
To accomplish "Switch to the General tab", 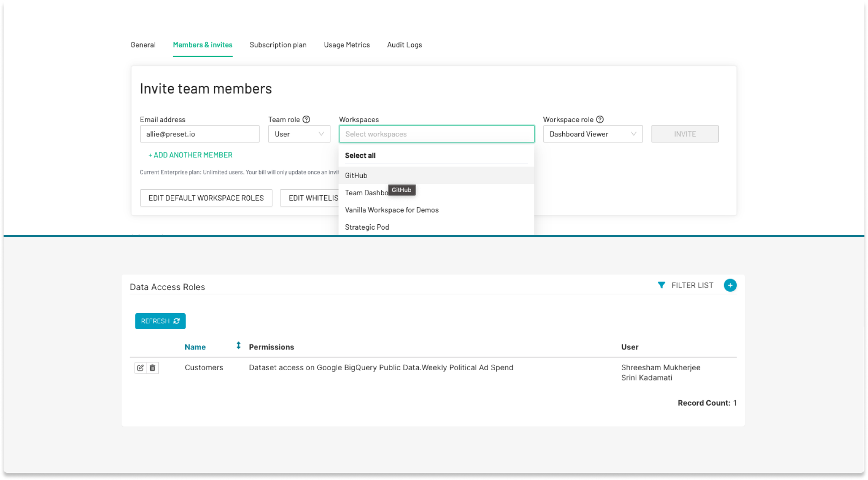I will click(143, 45).
